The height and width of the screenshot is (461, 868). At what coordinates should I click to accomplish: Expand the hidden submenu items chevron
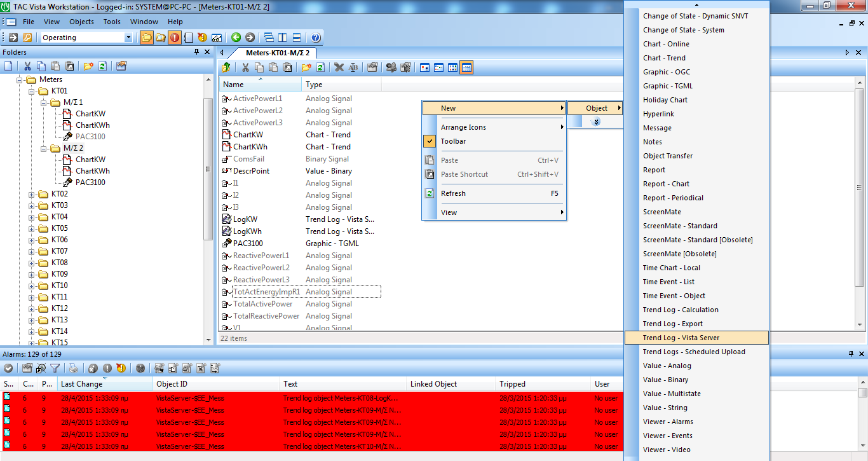595,121
